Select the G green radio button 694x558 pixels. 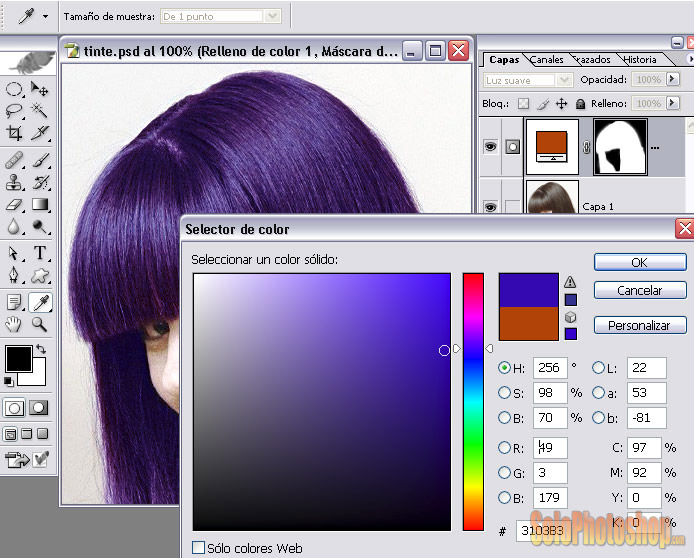[x=504, y=473]
